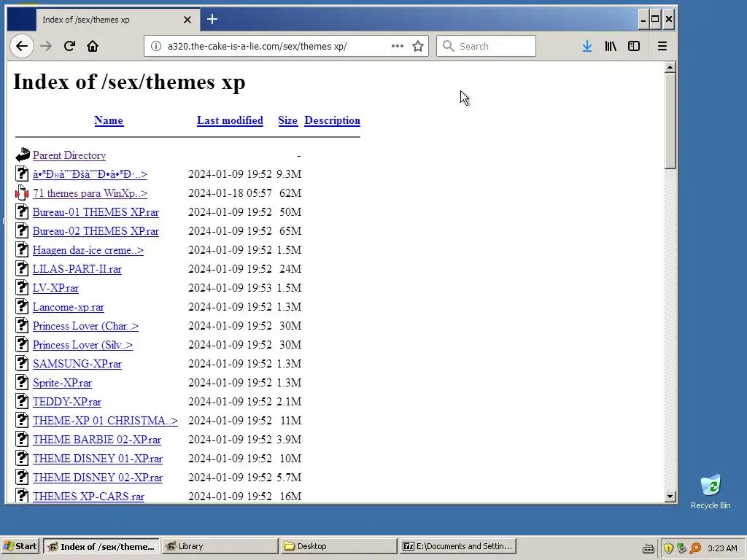Download Bureau-02 THEMES XP.rar
Image resolution: width=747 pixels, height=560 pixels.
(96, 231)
